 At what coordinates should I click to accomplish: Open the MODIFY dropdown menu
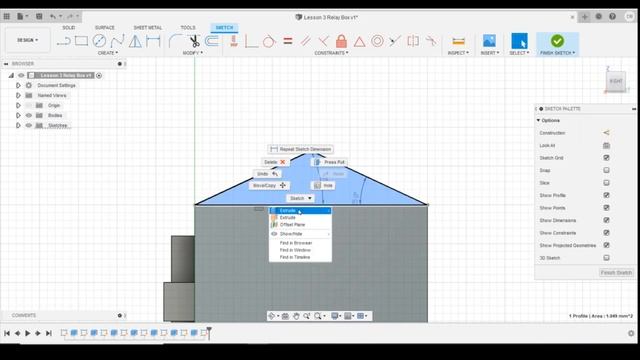(192, 53)
